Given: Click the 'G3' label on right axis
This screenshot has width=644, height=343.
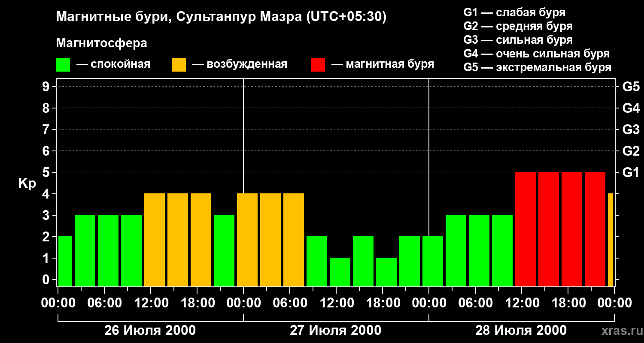Looking at the screenshot, I should pyautogui.click(x=631, y=129).
